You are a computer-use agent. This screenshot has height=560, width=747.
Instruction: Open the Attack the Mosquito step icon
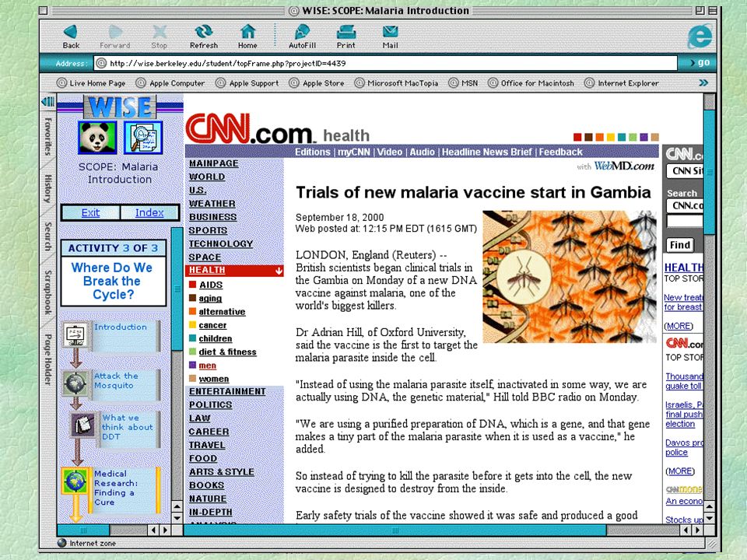[75, 383]
